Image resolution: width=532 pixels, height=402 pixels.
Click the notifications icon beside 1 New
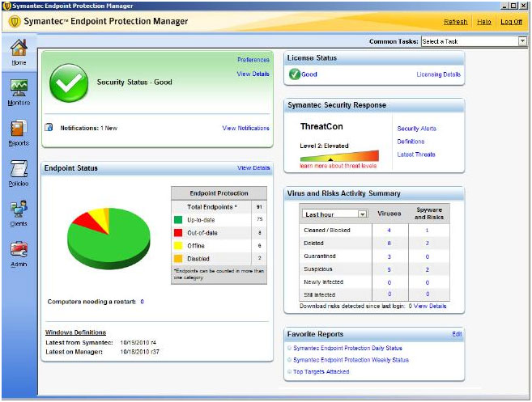point(49,128)
